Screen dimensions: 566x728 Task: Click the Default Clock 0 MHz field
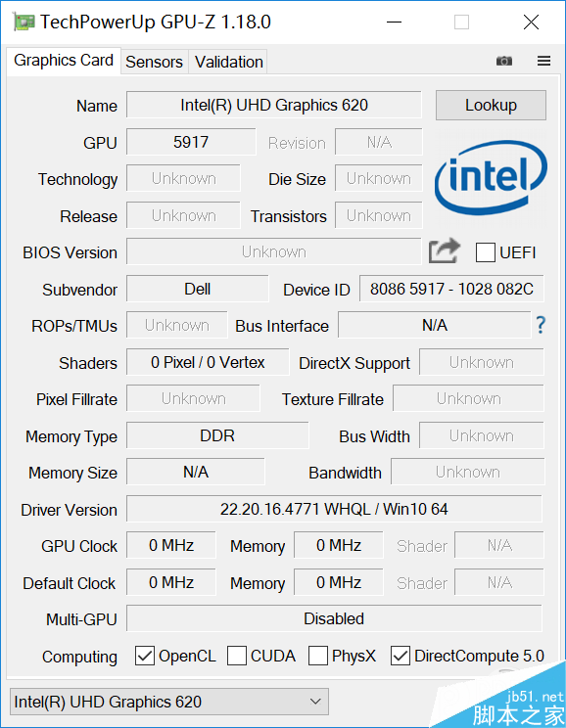click(171, 582)
